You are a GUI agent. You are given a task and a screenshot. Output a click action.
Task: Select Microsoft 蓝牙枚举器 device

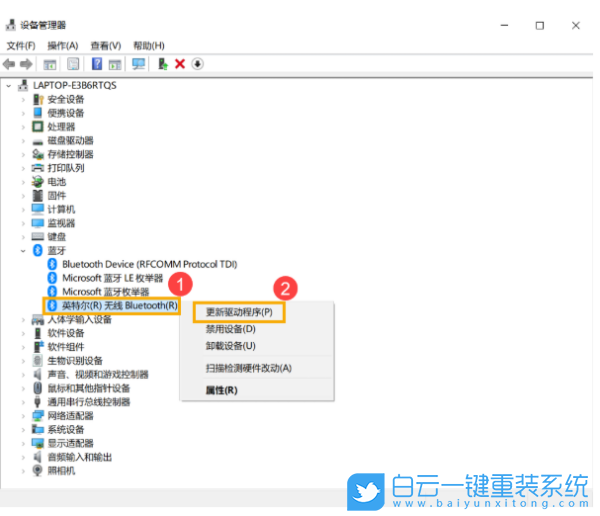106,292
